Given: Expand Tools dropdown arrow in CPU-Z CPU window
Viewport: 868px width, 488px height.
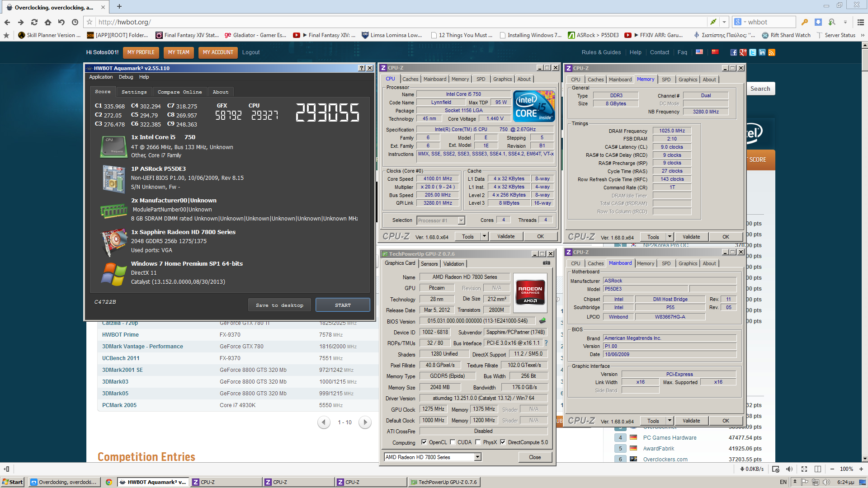Looking at the screenshot, I should point(484,236).
